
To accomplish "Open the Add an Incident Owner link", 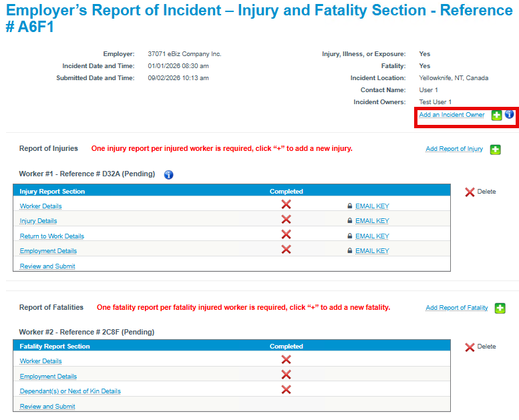I will [x=452, y=115].
